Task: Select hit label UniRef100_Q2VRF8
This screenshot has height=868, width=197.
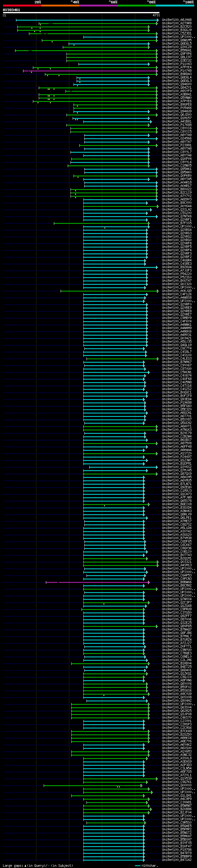Action: click(x=177, y=243)
